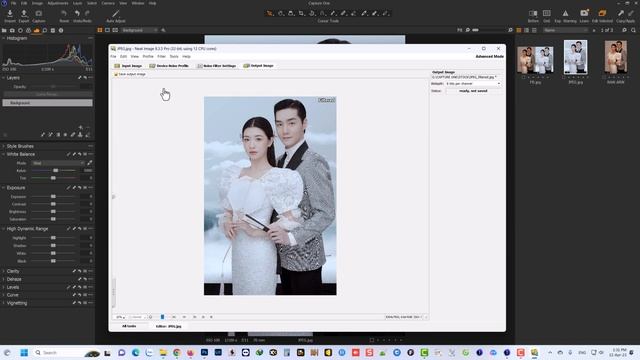640x360 pixels.
Task: Open Photoshop from the taskbar
Action: coord(204,353)
